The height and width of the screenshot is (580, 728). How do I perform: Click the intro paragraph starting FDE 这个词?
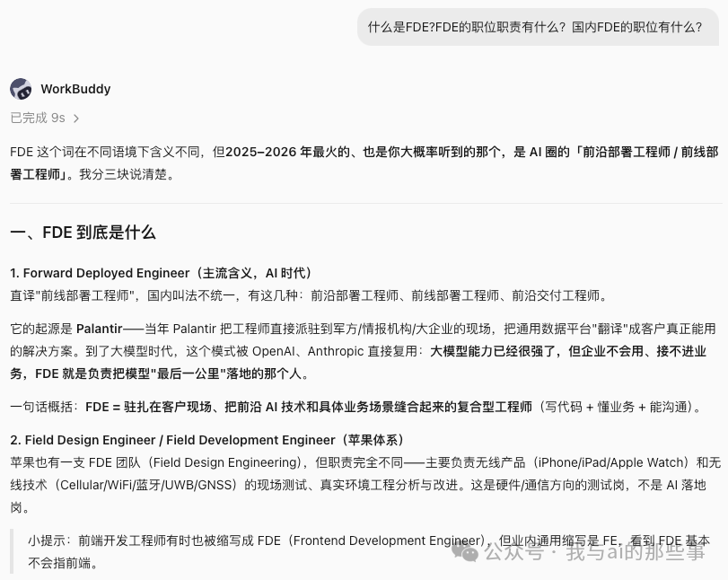(364, 163)
